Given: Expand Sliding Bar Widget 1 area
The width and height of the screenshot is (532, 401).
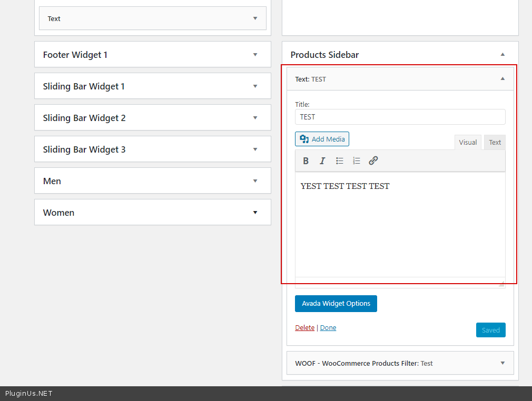Looking at the screenshot, I should coord(255,86).
